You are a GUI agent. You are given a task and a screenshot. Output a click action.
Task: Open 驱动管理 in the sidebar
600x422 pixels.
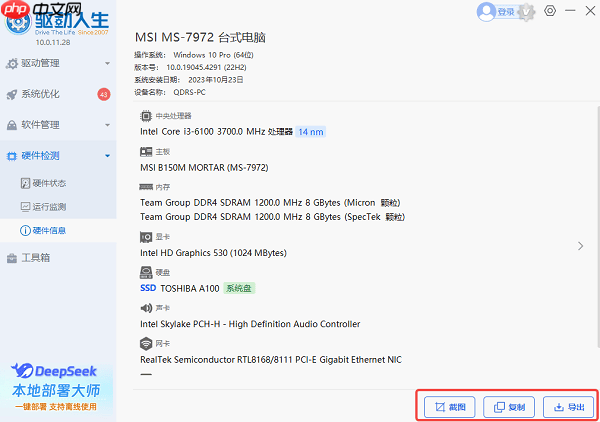pos(58,64)
